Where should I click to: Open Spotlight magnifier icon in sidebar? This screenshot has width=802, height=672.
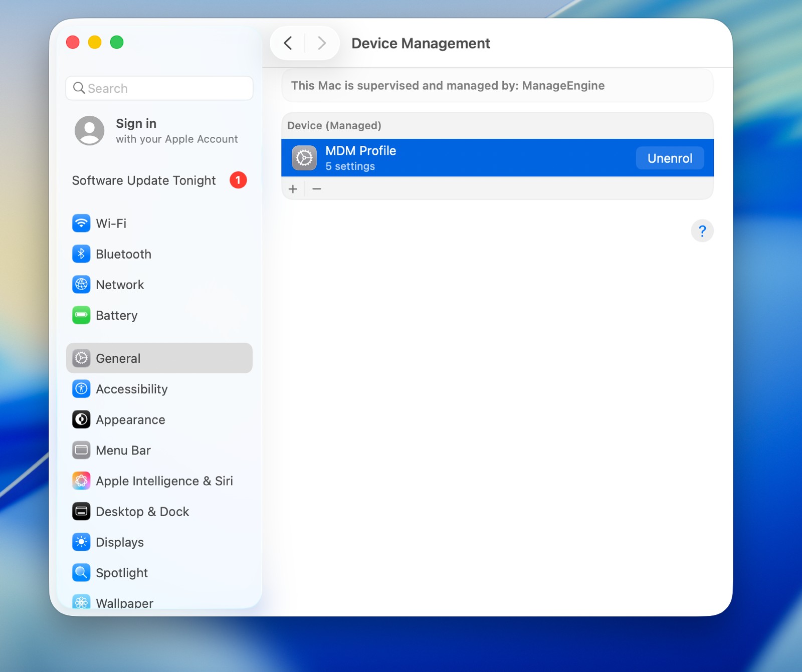point(81,573)
